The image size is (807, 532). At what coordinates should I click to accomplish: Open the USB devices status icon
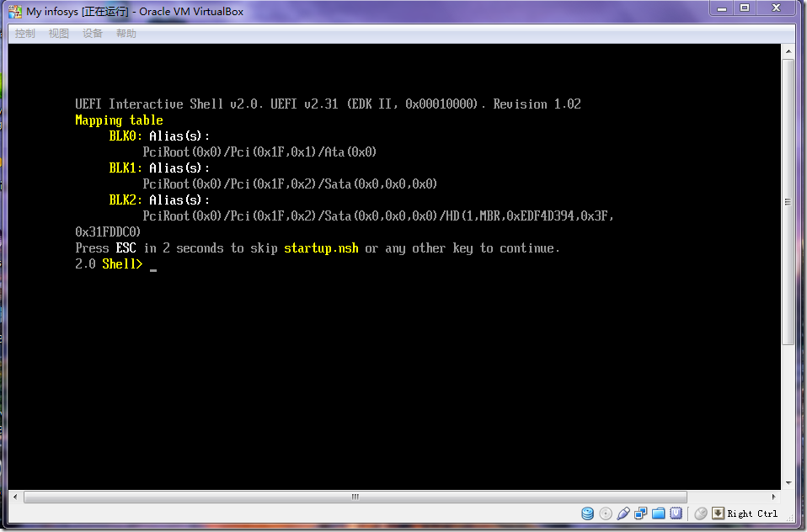[623, 513]
